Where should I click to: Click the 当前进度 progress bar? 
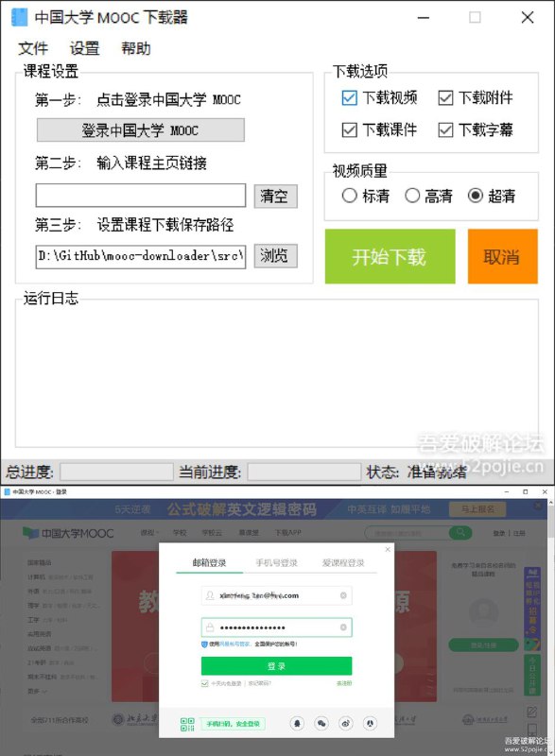tap(304, 472)
